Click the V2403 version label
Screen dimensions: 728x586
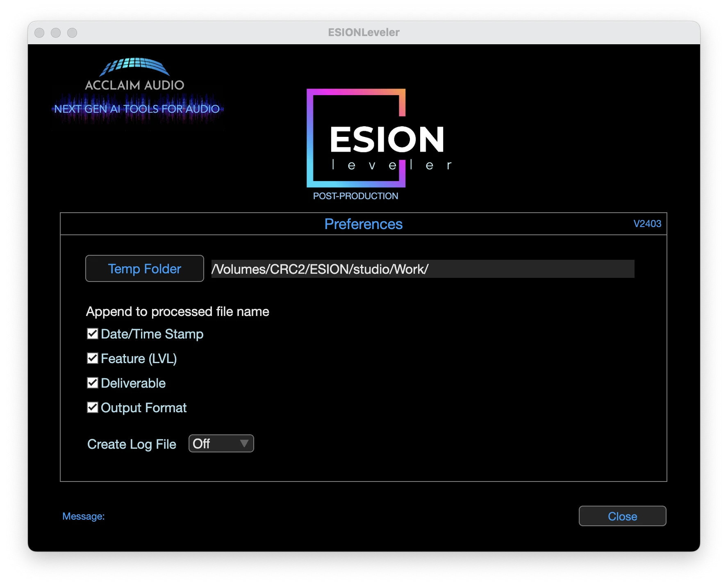pyautogui.click(x=647, y=224)
